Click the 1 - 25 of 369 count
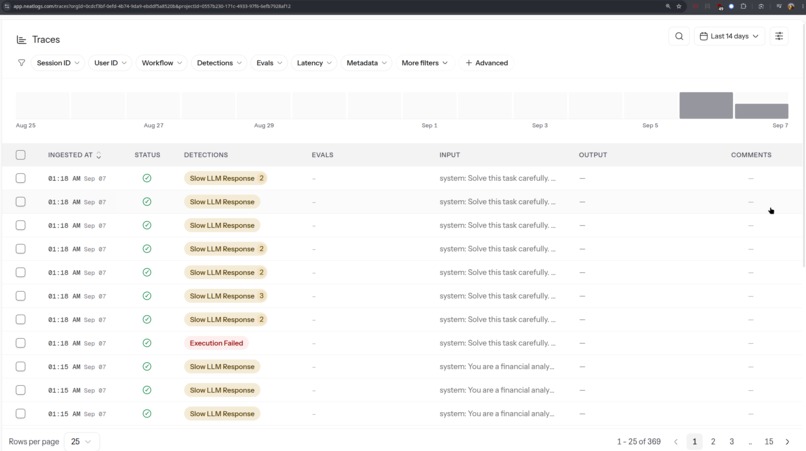Image resolution: width=806 pixels, height=451 pixels. 639,442
